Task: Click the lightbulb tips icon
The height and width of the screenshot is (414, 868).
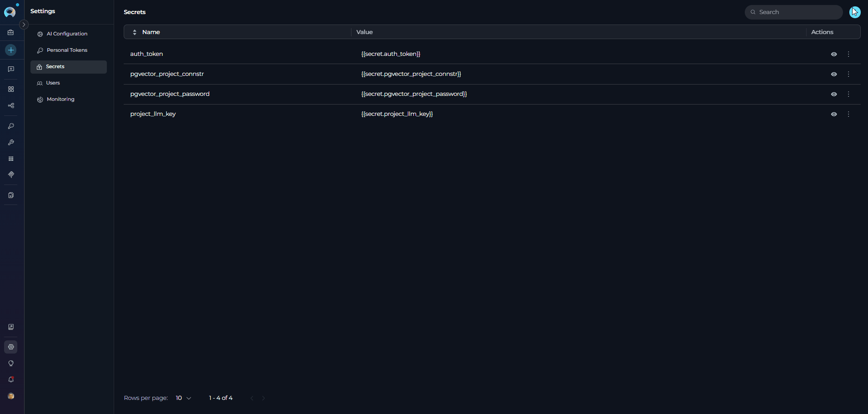Action: [x=11, y=363]
